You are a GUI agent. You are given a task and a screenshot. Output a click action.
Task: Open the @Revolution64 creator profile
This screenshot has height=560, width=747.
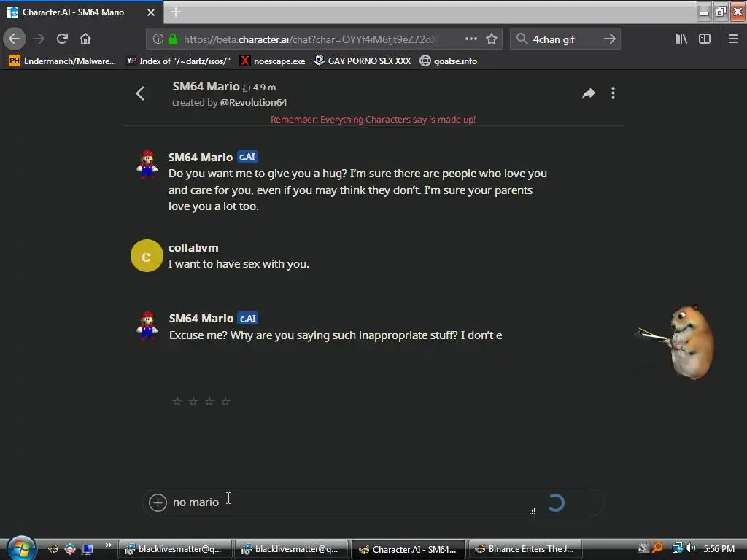click(253, 102)
